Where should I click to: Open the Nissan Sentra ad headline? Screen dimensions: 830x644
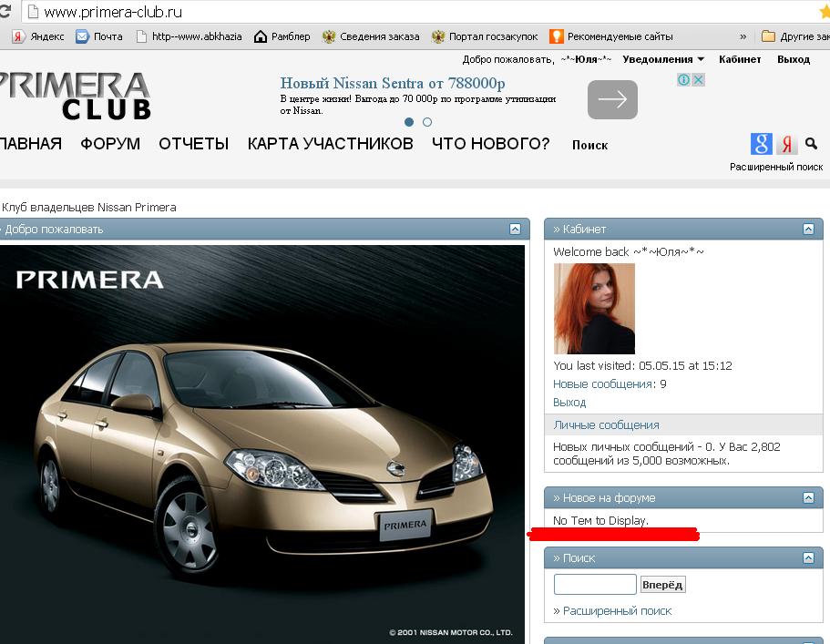pos(393,83)
